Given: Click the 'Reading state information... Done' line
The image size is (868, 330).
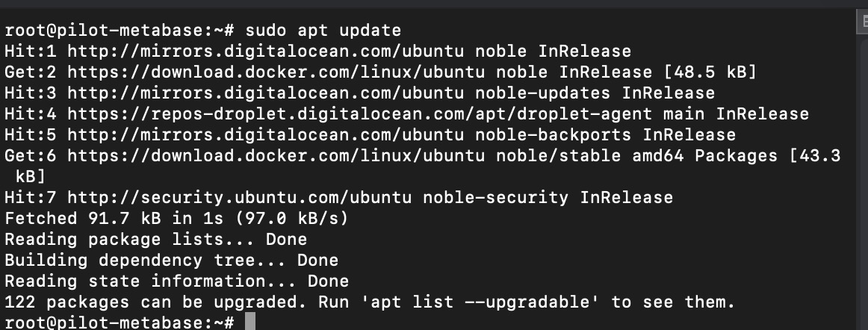Looking at the screenshot, I should [176, 281].
